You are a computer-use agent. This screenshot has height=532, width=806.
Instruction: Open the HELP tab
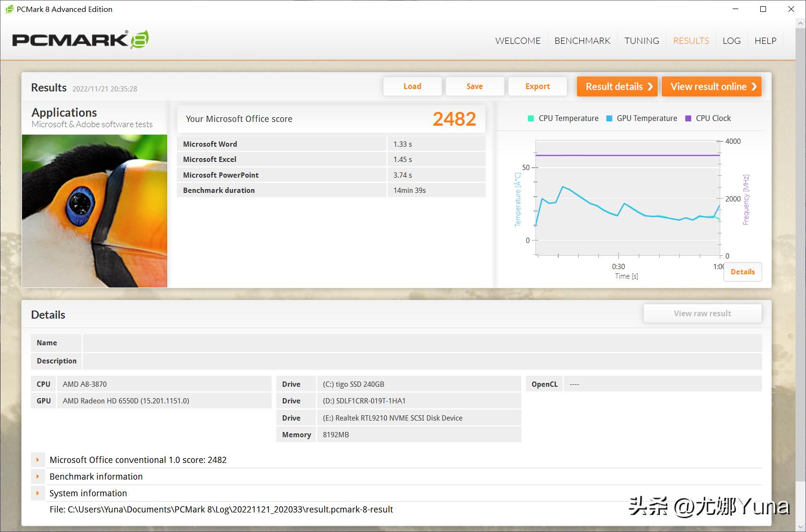point(765,41)
